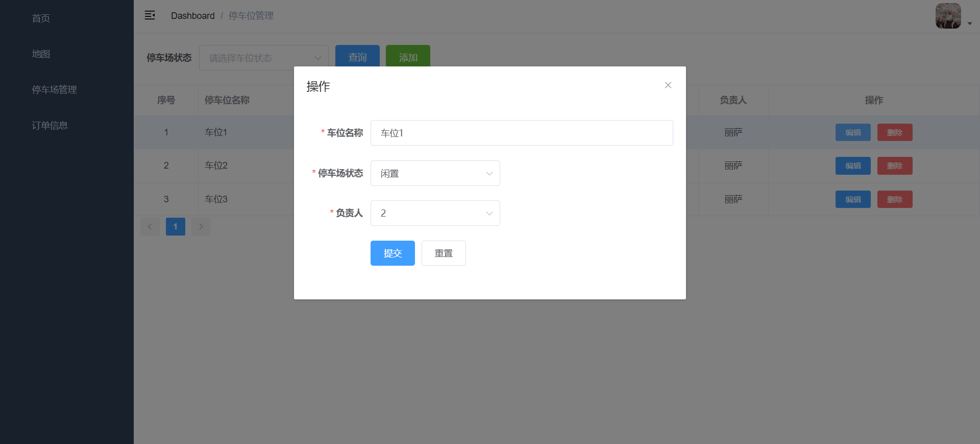This screenshot has height=444, width=980.
Task: Click the 负责人 column header
Action: click(x=733, y=100)
